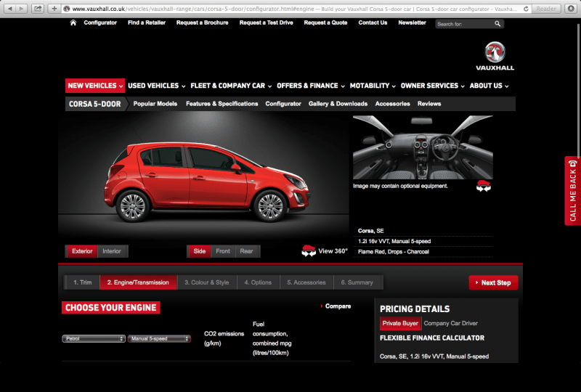Select Company Car Driver pricing option
The image size is (581, 392).
click(x=450, y=324)
